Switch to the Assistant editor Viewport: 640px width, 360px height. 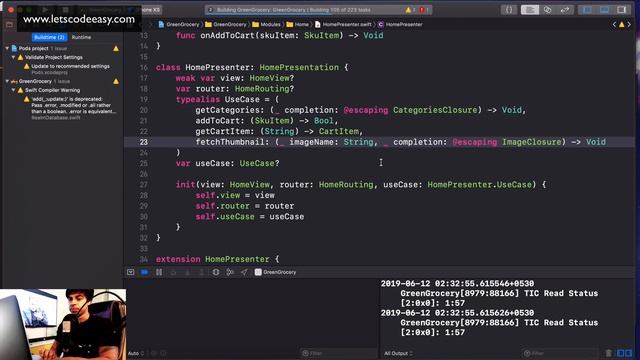click(547, 10)
